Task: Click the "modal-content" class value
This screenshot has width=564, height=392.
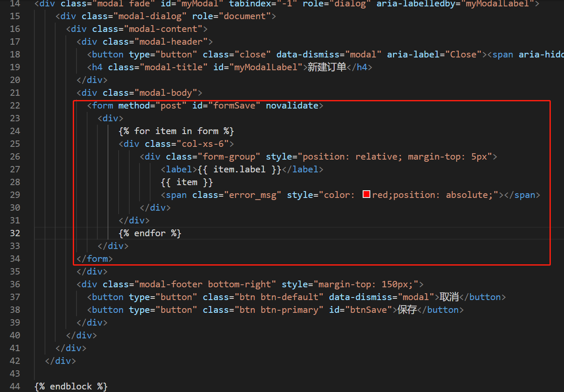Action: pyautogui.click(x=163, y=29)
